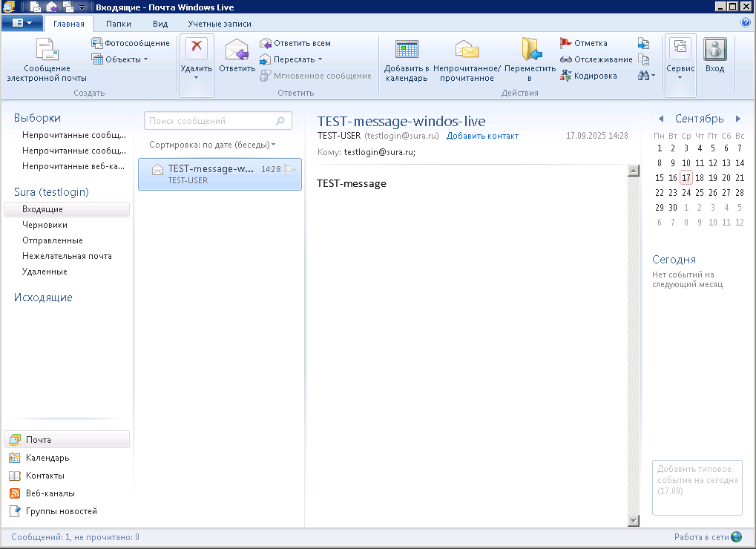
Task: Click the New email message icon
Action: tap(47, 50)
